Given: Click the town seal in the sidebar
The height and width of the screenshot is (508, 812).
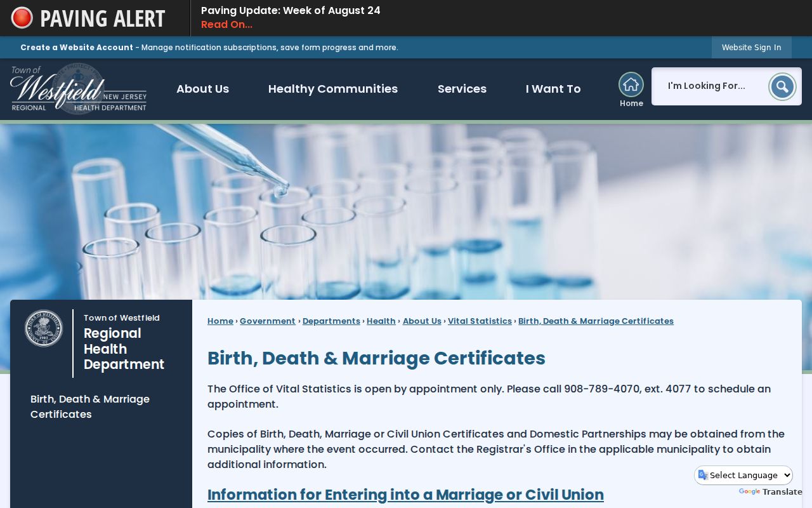Looking at the screenshot, I should tap(44, 328).
